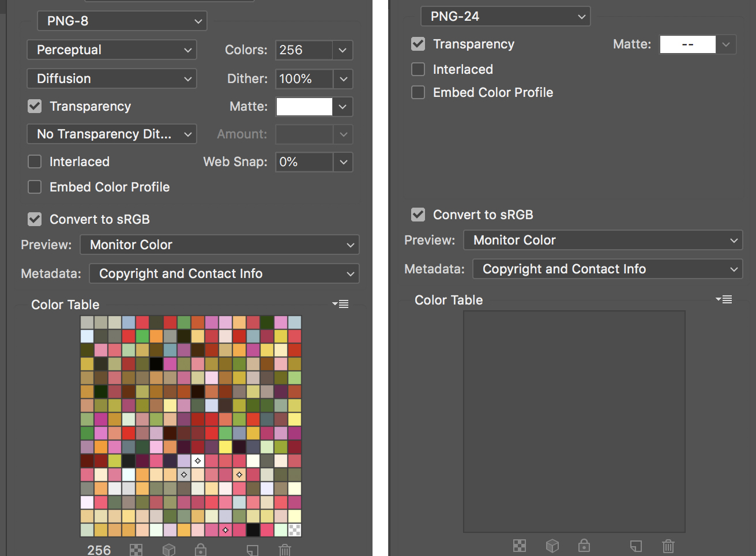Expand the PNG-8 Preview Monitor Color dropdown

click(x=219, y=245)
